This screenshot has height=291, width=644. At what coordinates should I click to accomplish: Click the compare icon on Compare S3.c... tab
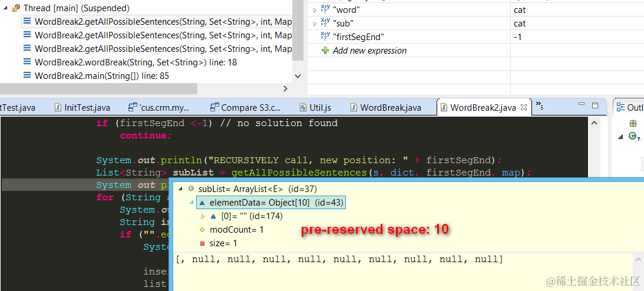tap(214, 108)
